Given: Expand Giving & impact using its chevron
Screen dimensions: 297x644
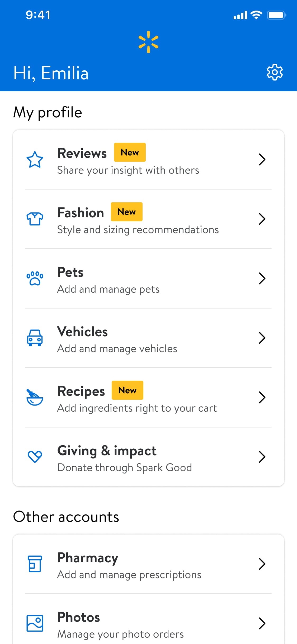Looking at the screenshot, I should (262, 457).
